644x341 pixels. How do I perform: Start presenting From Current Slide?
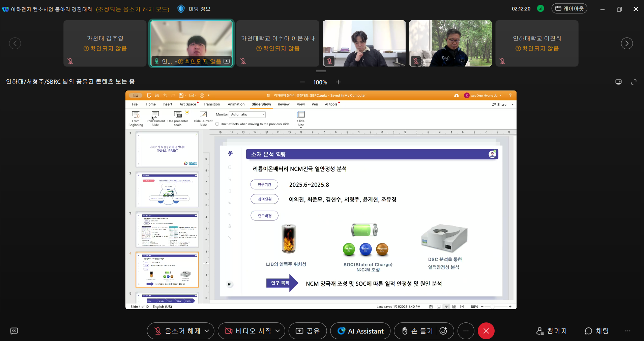155,118
